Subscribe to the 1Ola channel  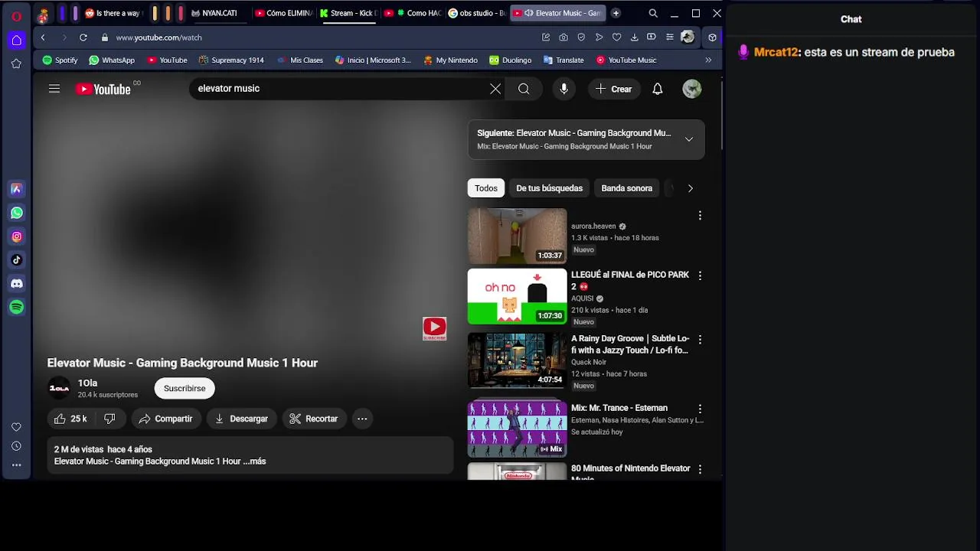pyautogui.click(x=185, y=388)
